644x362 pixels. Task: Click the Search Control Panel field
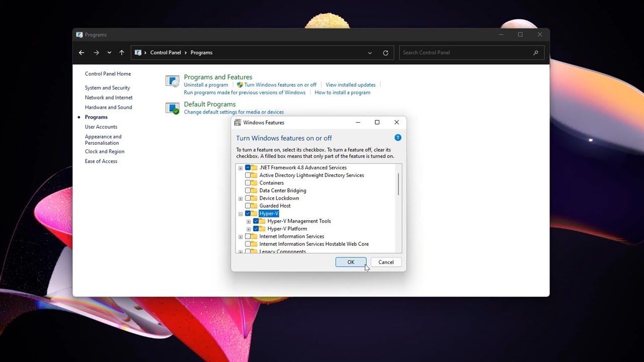[471, 53]
